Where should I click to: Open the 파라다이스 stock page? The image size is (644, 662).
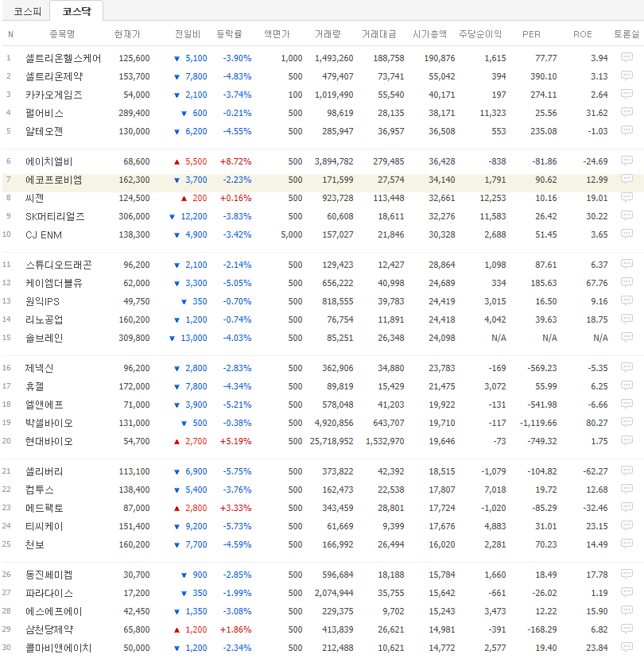click(49, 593)
